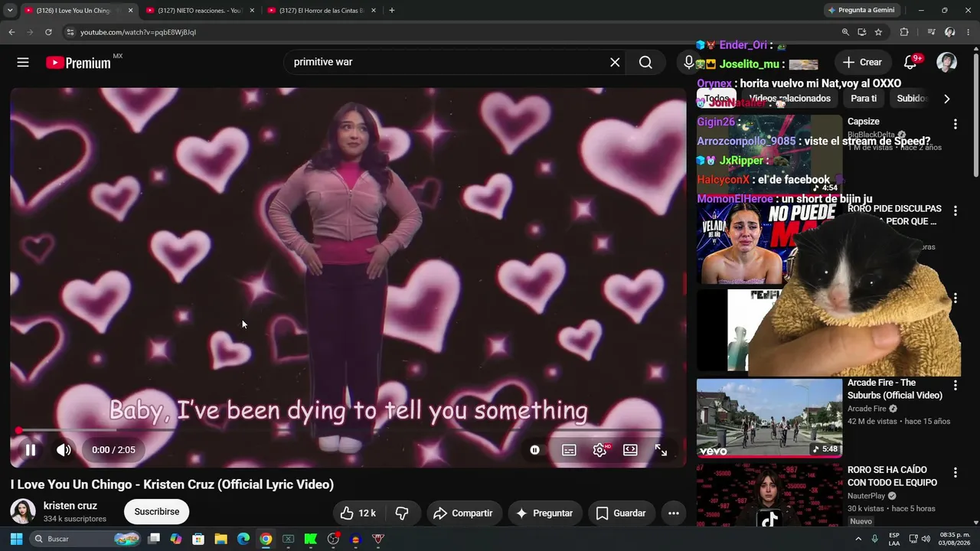Go back to the previous page
The height and width of the screenshot is (551, 980).
click(11, 32)
